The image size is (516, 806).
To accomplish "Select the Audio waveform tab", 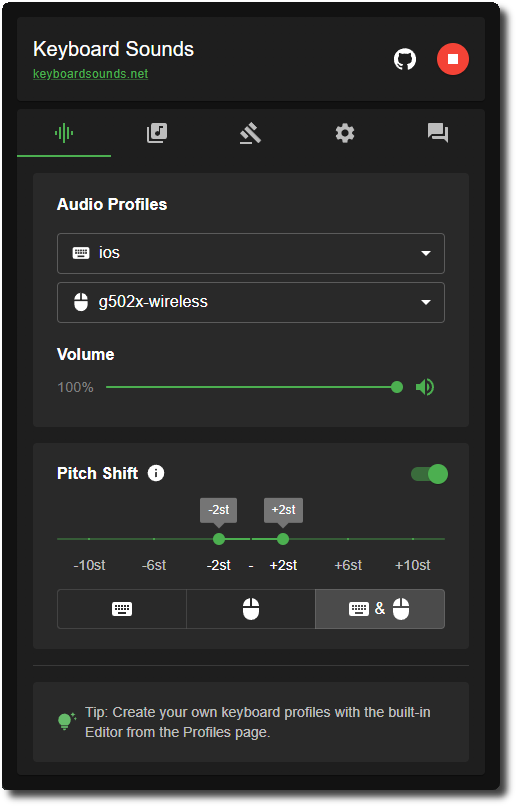I will [x=64, y=133].
